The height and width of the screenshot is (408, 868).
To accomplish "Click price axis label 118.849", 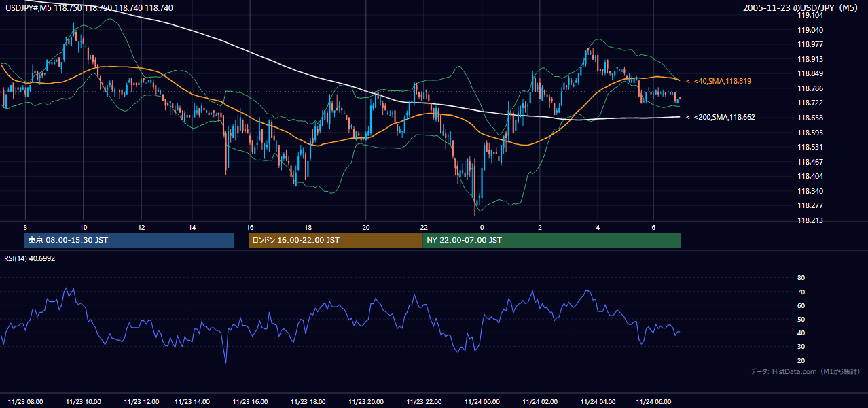I will pos(810,73).
